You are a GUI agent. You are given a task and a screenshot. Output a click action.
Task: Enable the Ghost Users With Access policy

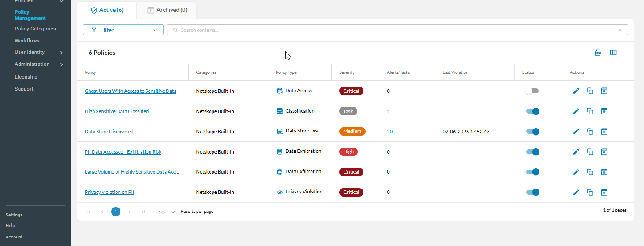[532, 91]
